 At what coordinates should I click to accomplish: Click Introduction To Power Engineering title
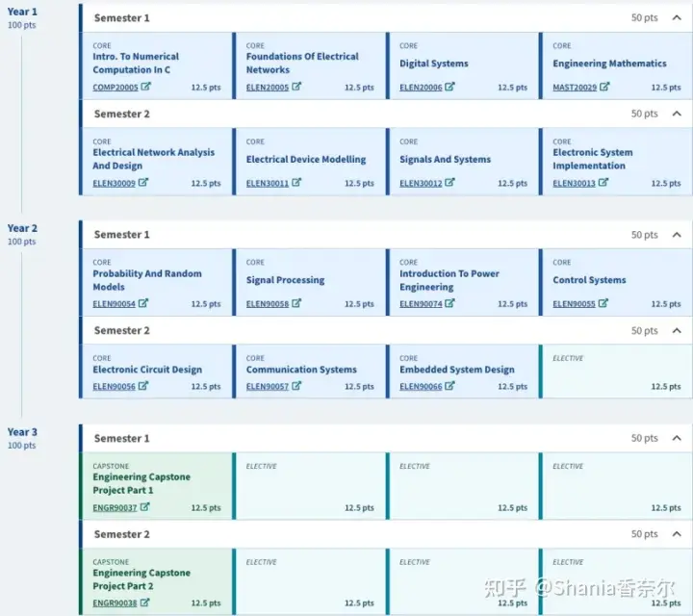pos(449,280)
